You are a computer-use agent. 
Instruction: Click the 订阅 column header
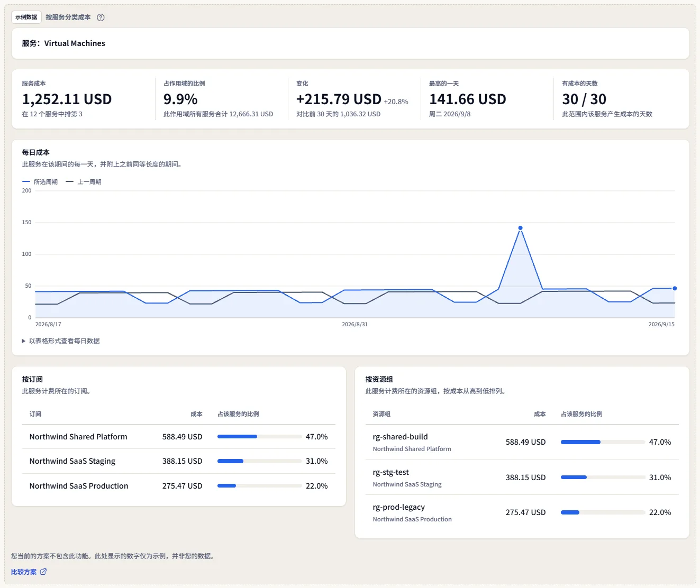(x=35, y=414)
